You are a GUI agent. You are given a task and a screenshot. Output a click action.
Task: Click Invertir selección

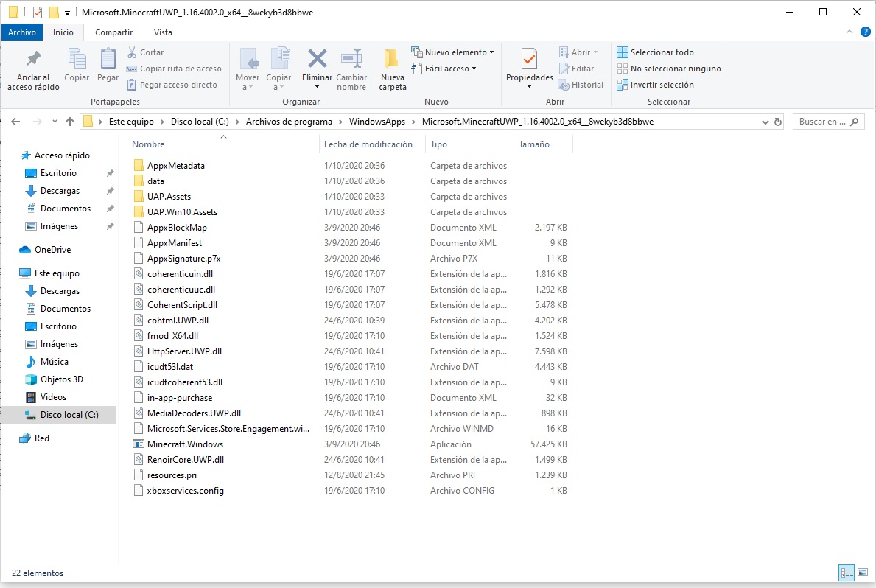click(x=655, y=85)
